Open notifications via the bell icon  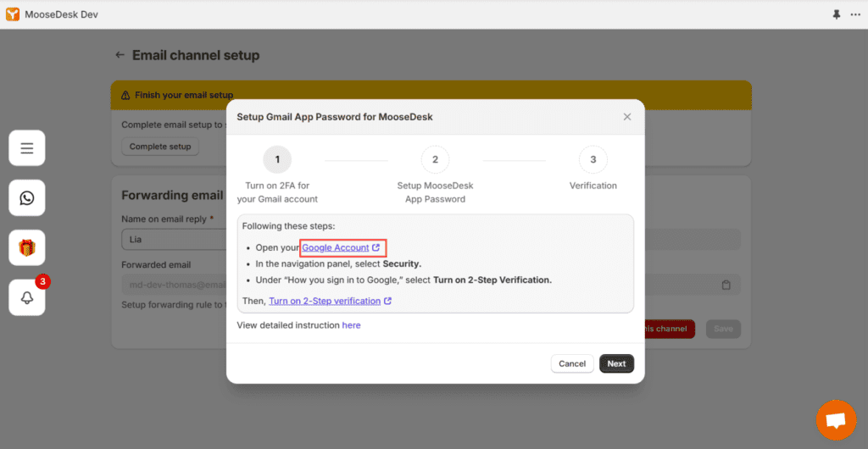tap(27, 297)
